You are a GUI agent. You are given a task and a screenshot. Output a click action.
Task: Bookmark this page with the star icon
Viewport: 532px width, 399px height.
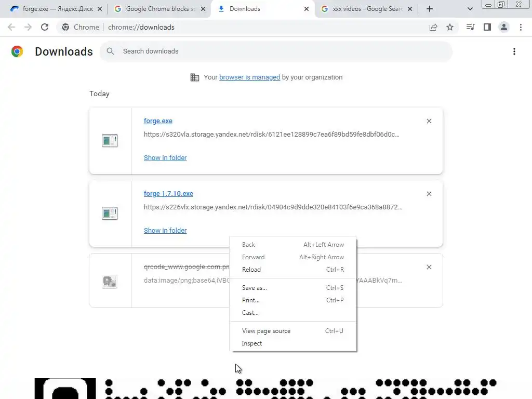(x=450, y=27)
